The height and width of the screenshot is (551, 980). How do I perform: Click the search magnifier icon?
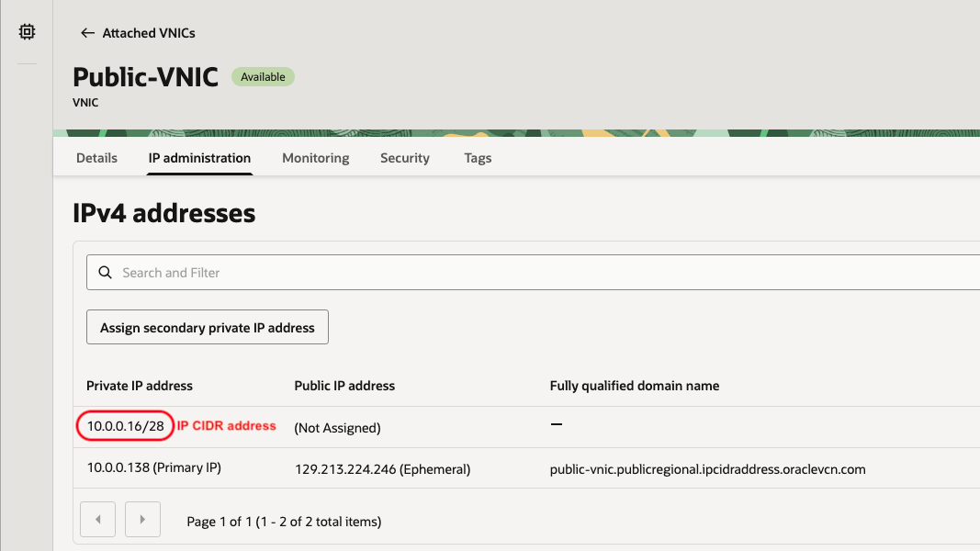[105, 272]
